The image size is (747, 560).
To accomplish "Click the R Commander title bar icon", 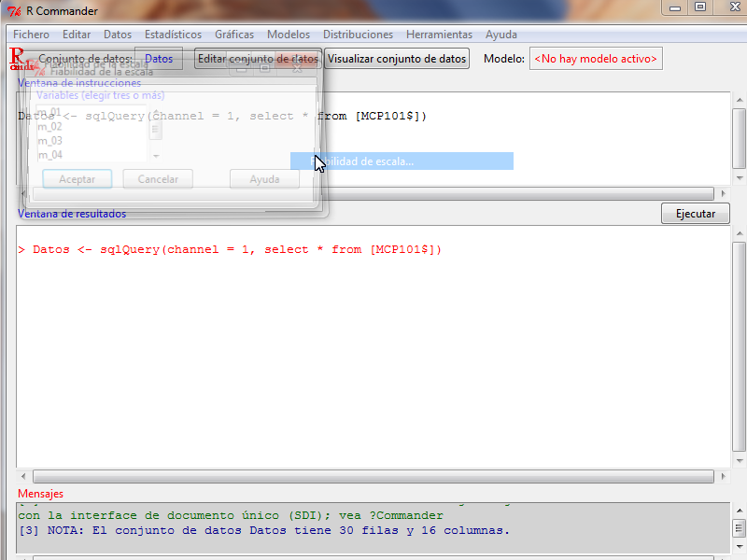I will click(14, 8).
